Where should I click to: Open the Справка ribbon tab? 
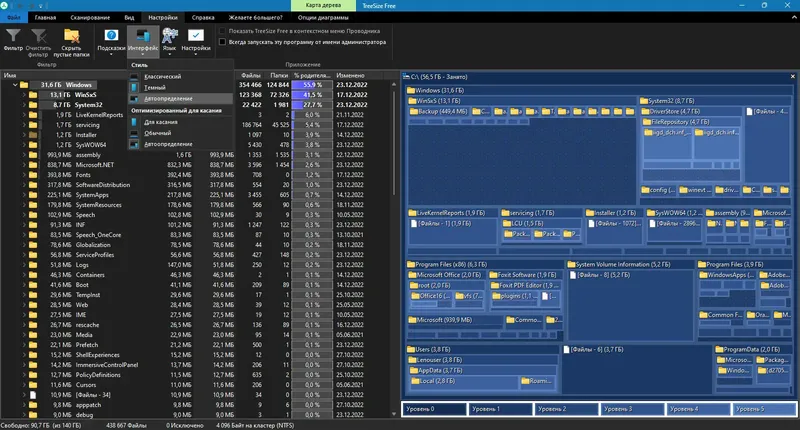(x=203, y=17)
